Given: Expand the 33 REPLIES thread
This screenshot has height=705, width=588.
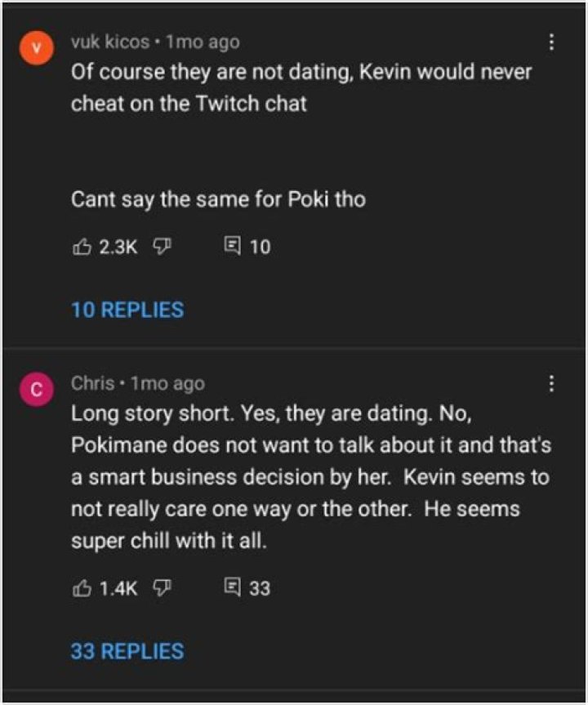Looking at the screenshot, I should (x=127, y=652).
